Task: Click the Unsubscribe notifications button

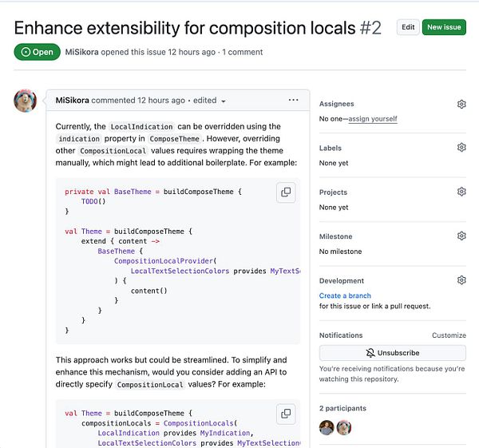Action: click(x=393, y=353)
